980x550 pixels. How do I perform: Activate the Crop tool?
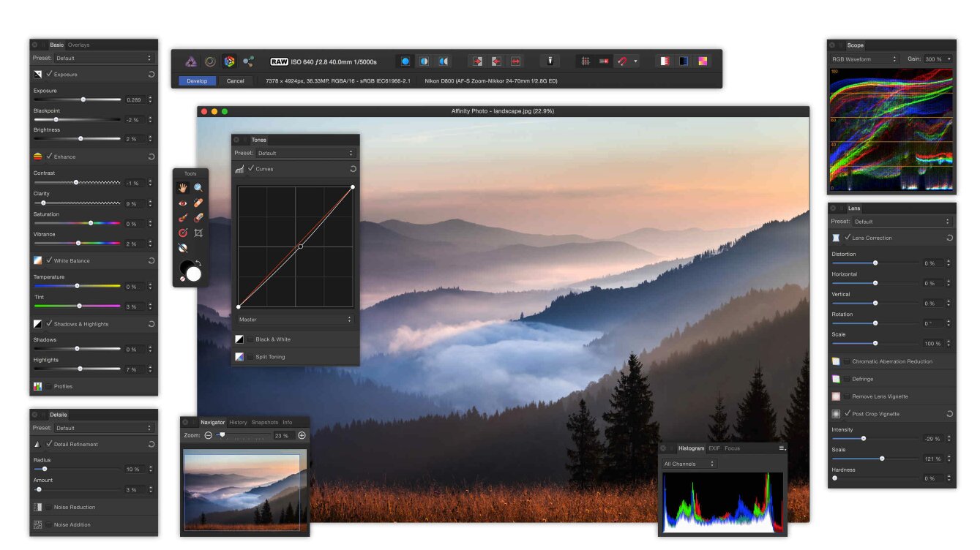pos(199,232)
